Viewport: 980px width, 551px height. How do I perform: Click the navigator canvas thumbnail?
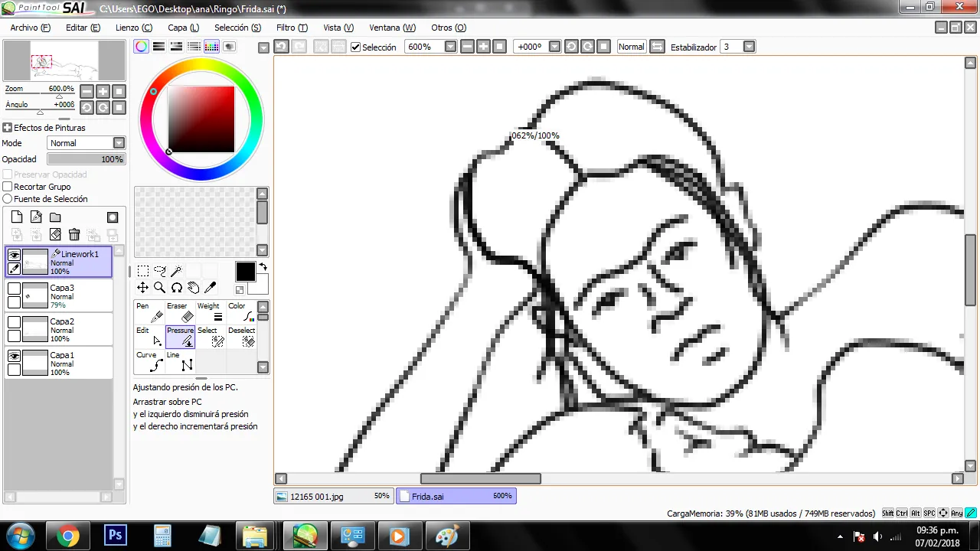(64, 60)
